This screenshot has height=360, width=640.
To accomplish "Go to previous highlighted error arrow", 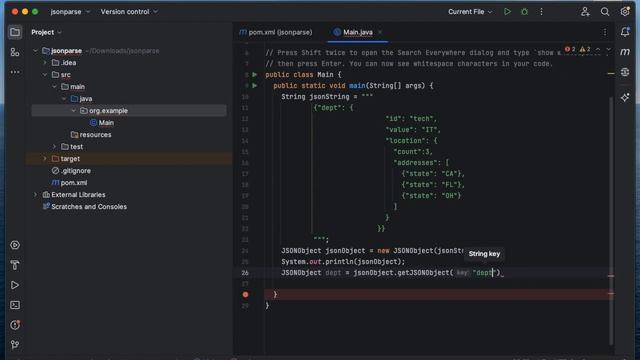I will point(598,49).
